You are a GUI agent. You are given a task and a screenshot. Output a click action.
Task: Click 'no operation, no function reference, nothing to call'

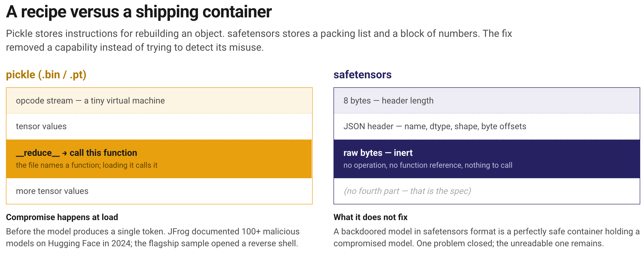coord(428,165)
